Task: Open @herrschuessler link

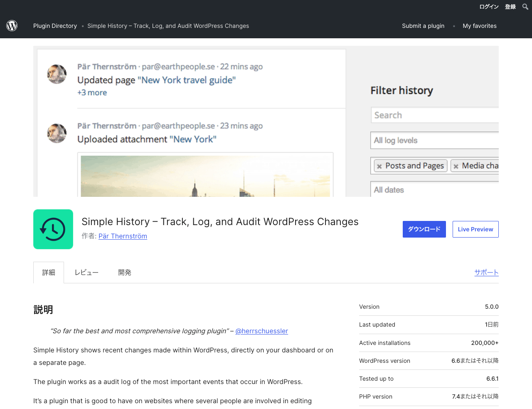Action: pyautogui.click(x=262, y=331)
